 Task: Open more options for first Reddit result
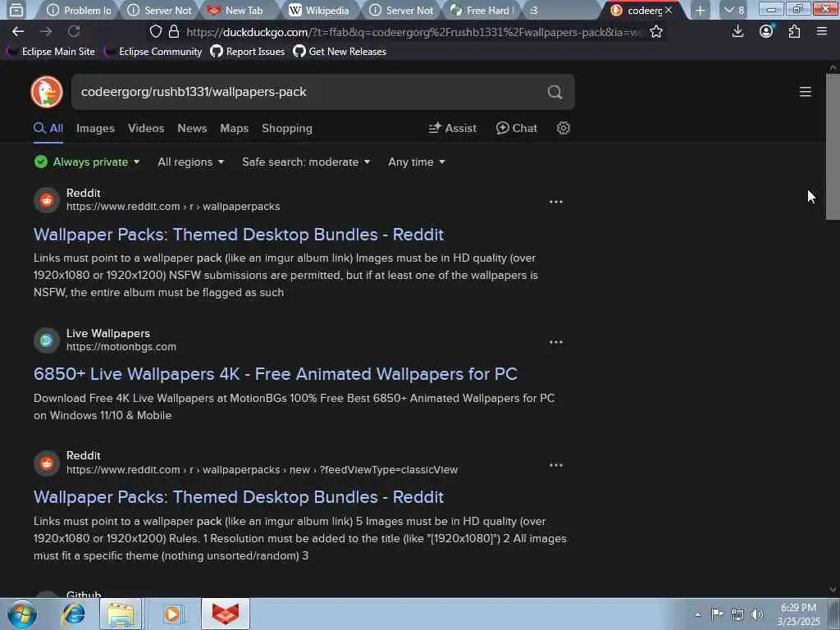[x=556, y=202]
